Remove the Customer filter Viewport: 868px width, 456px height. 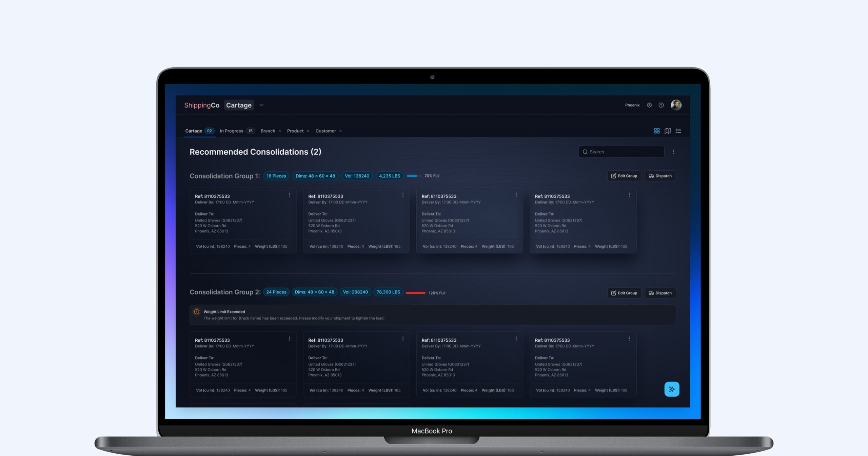tap(340, 131)
